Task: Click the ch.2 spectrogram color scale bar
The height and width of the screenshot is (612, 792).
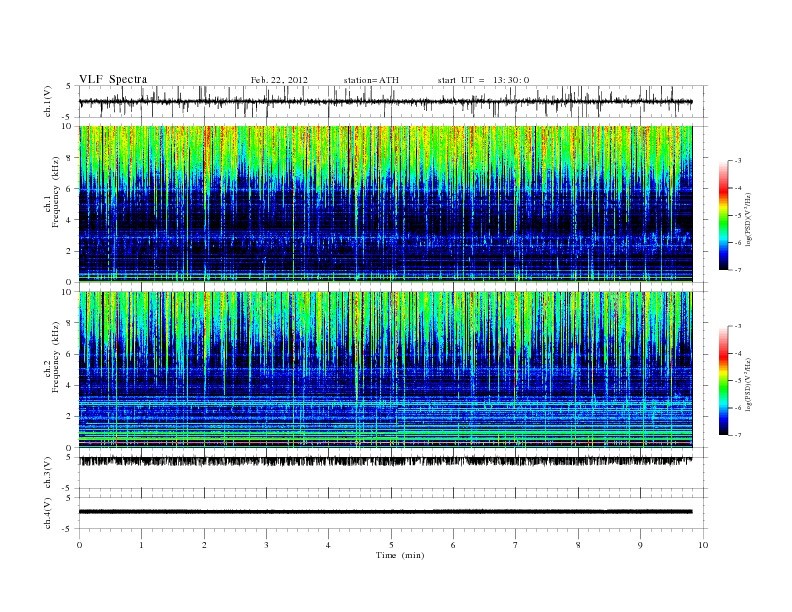Action: pyautogui.click(x=724, y=381)
